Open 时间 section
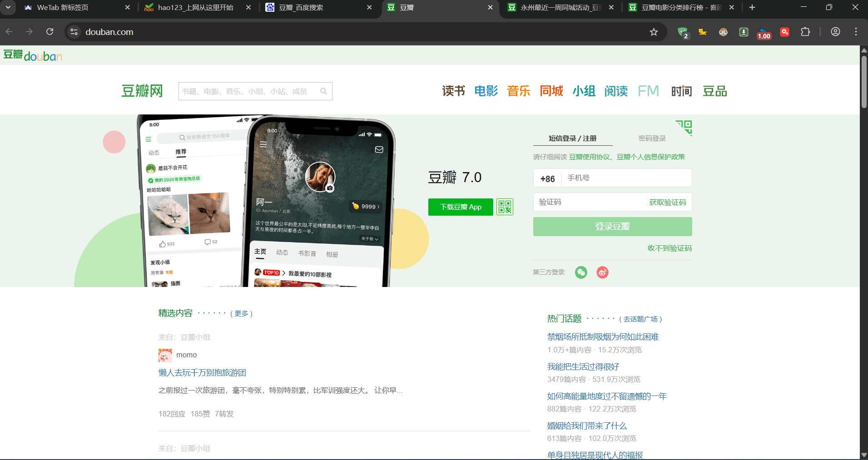The image size is (868, 460). tap(682, 91)
